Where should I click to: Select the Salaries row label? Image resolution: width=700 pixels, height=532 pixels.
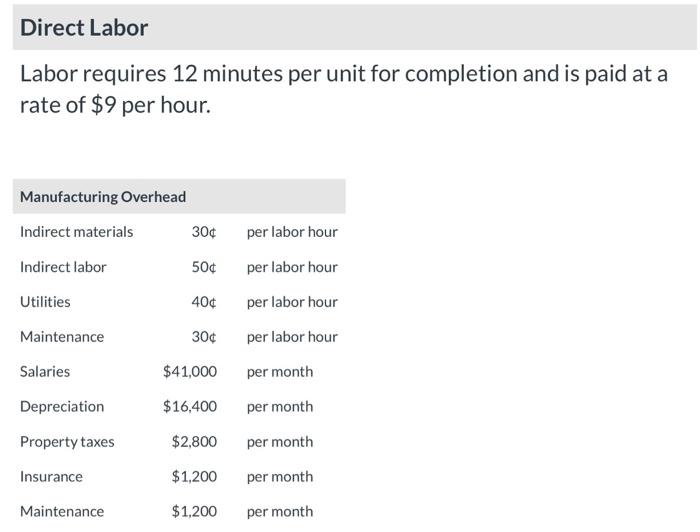45,371
